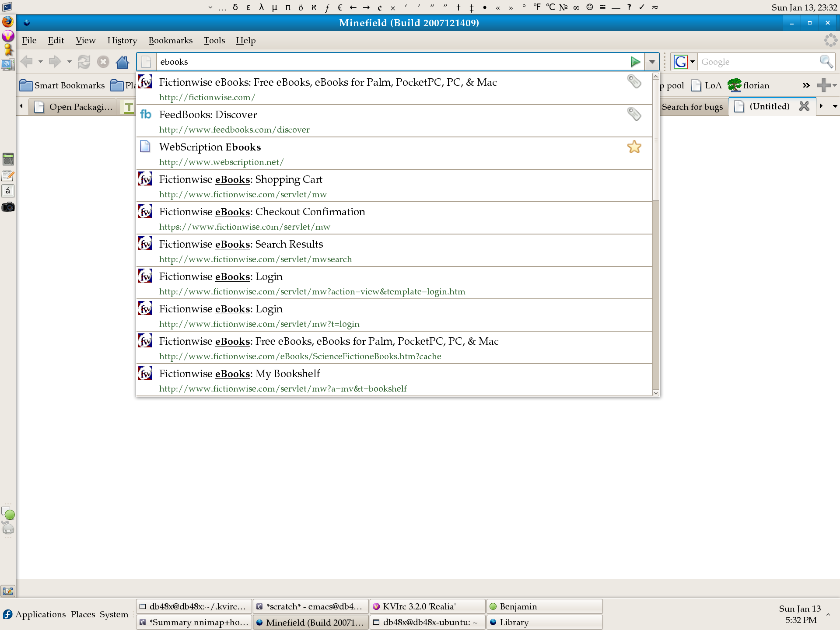Click the autocomplete scrollbar's down arrow
Viewport: 840px width, 630px height.
656,393
